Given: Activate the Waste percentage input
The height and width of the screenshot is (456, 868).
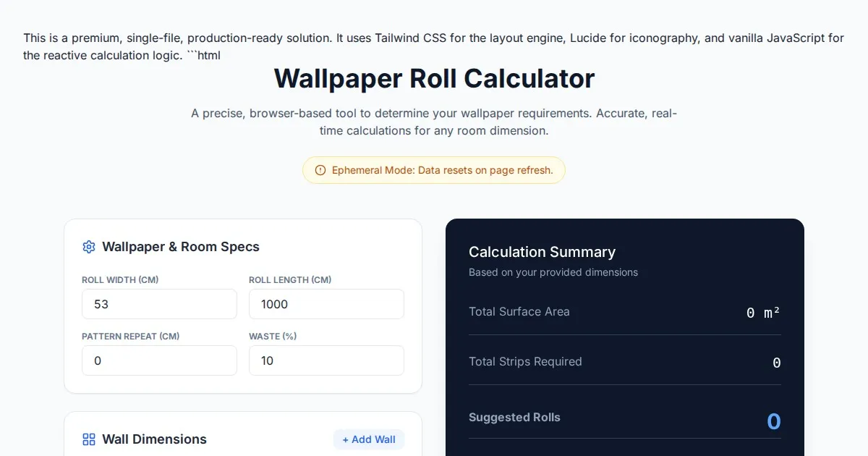Looking at the screenshot, I should pyautogui.click(x=326, y=360).
